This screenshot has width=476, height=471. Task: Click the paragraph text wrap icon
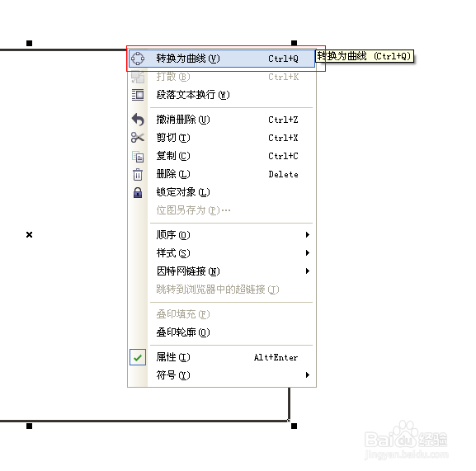138,95
